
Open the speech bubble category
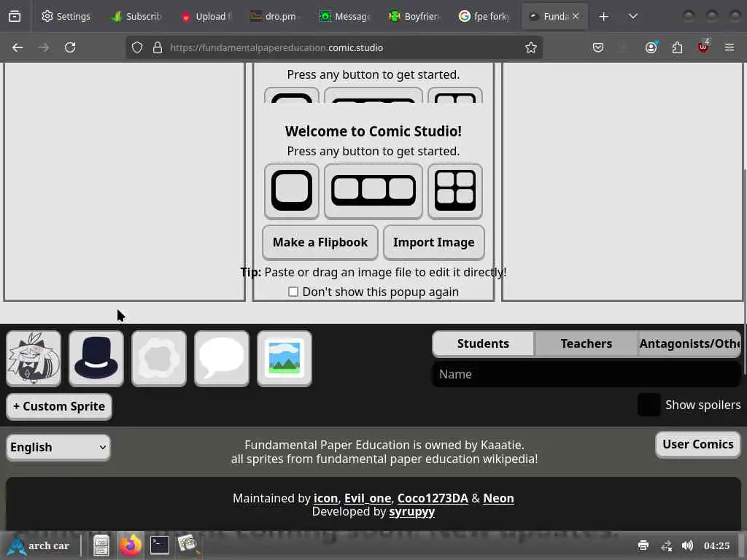pos(222,358)
